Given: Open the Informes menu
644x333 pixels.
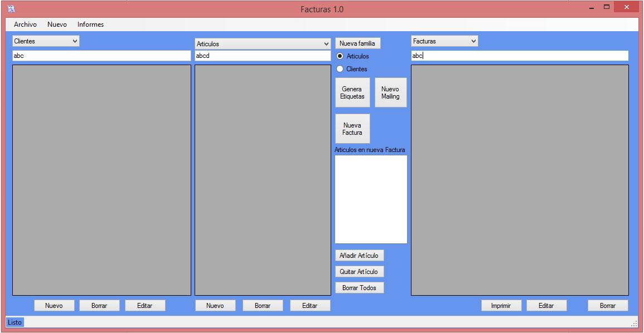Looking at the screenshot, I should (x=90, y=25).
